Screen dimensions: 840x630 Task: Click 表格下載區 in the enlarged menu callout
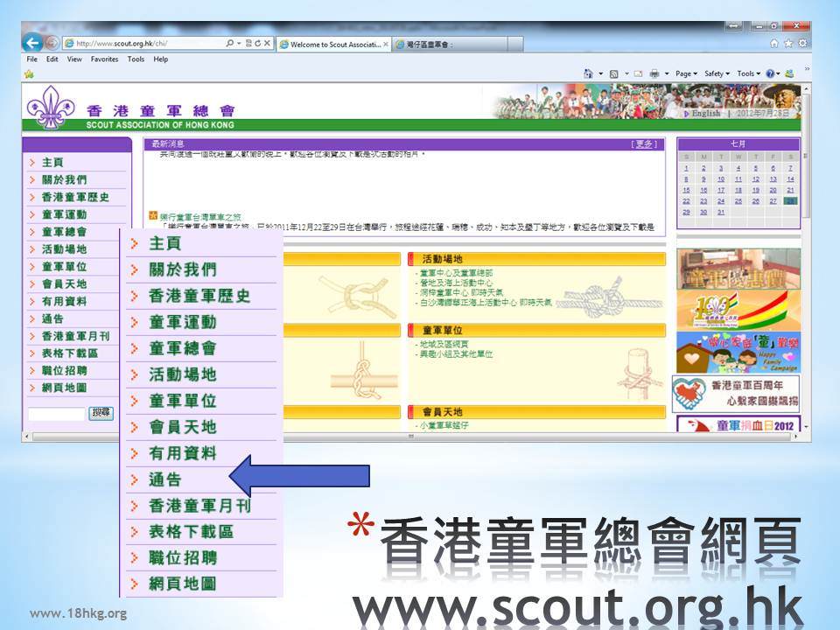(x=191, y=531)
